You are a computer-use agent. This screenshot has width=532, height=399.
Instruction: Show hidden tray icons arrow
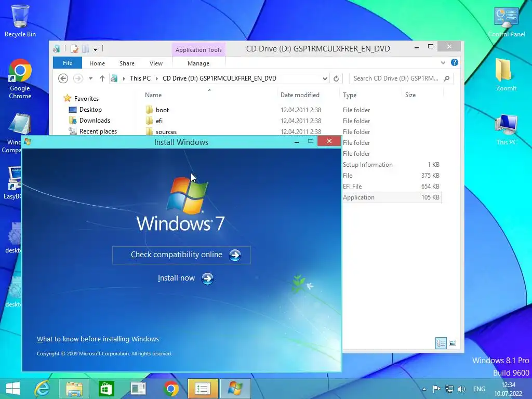[x=424, y=389]
